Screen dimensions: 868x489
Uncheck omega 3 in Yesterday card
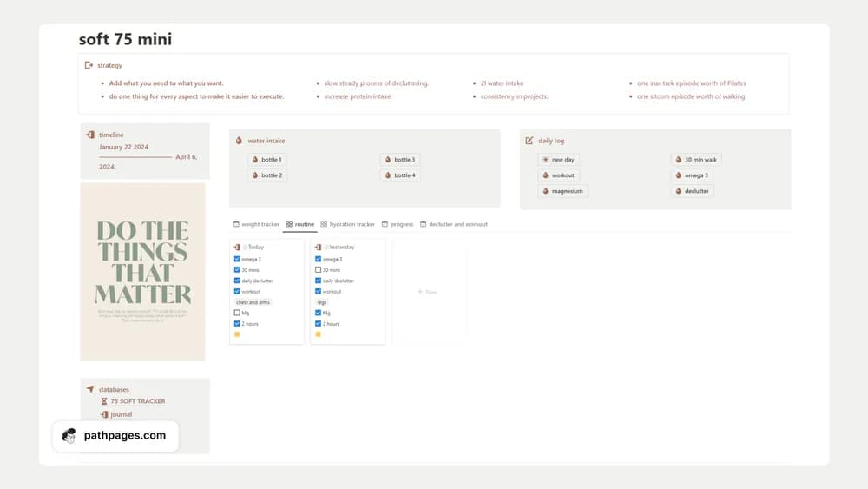319,259
